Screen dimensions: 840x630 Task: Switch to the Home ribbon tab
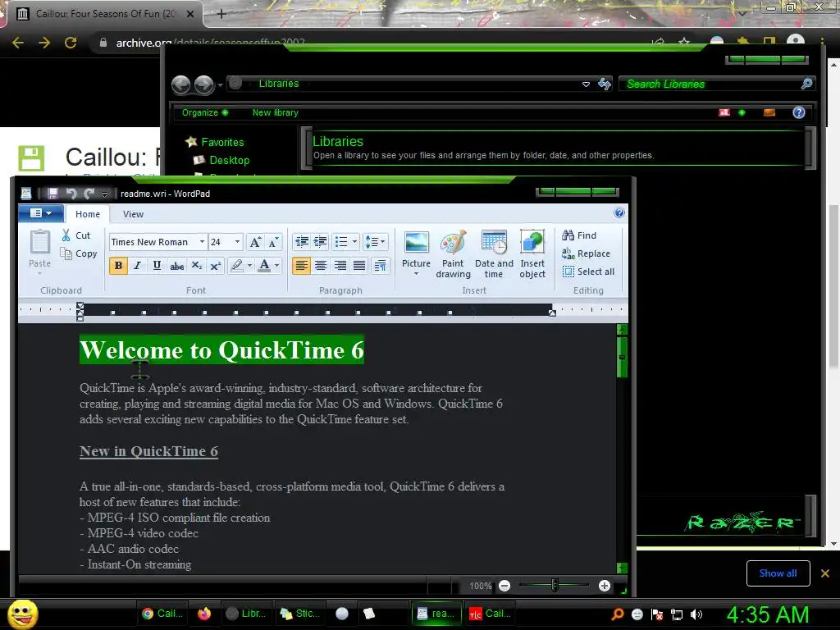pyautogui.click(x=88, y=214)
